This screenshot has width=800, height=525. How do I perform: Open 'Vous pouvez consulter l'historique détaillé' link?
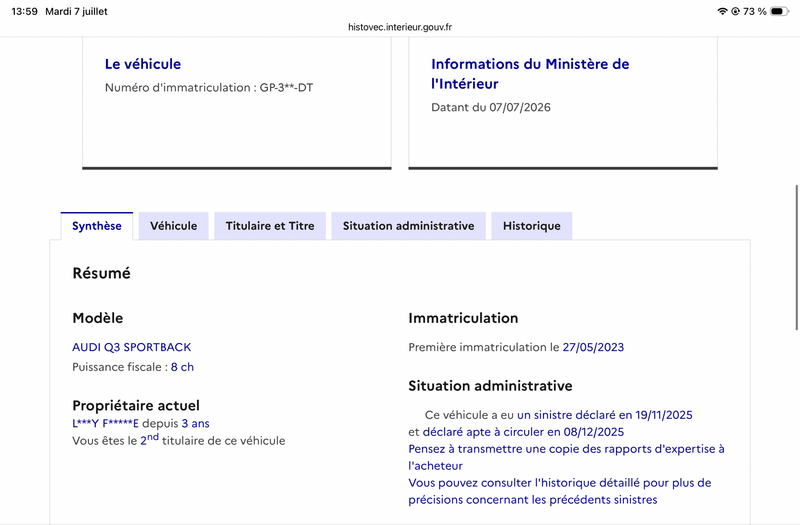coord(560,491)
